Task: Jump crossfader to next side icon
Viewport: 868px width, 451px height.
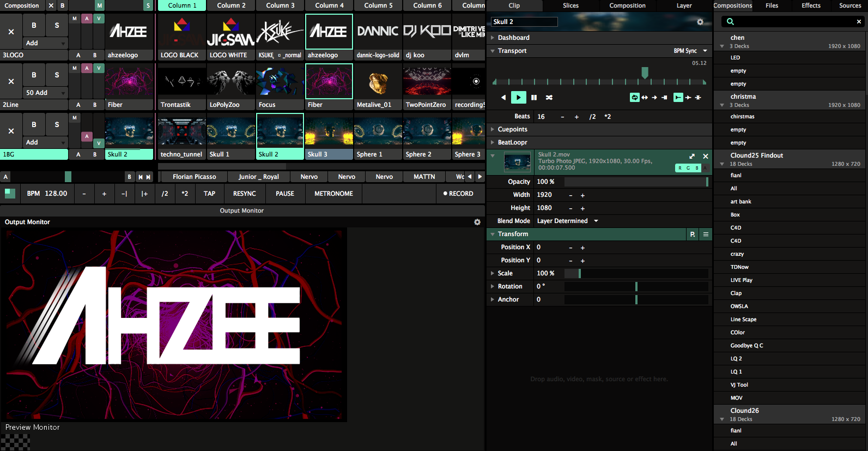Action: [148, 177]
